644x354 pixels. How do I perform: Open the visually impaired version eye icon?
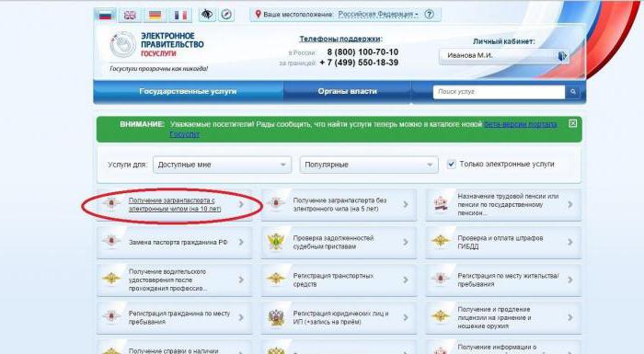pos(207,15)
